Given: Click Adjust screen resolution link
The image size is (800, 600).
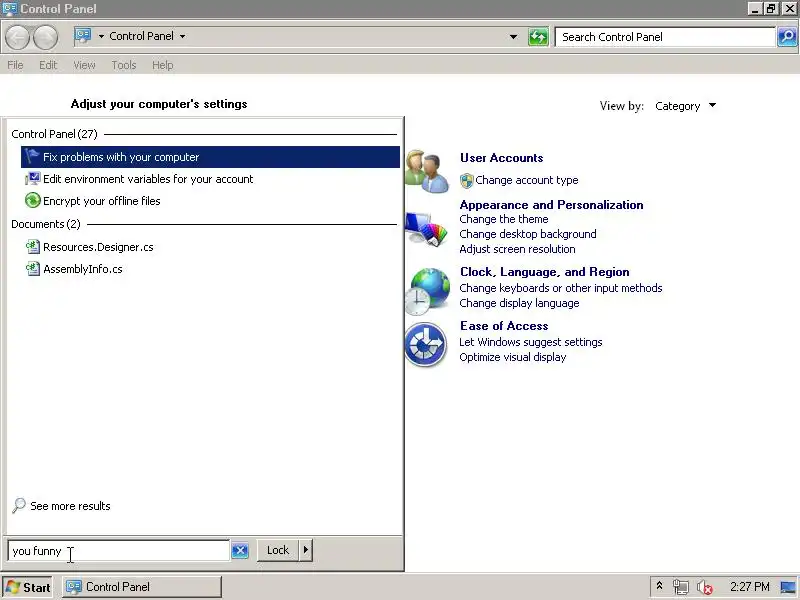Looking at the screenshot, I should tap(517, 249).
